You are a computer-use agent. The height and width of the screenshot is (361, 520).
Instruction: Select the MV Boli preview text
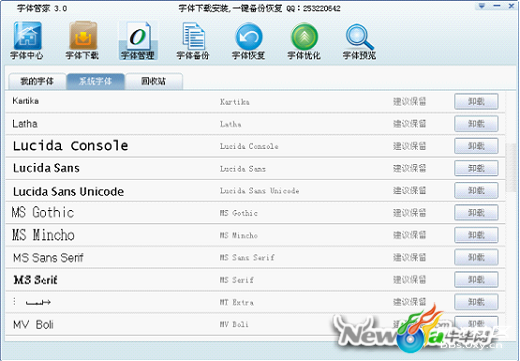[x=33, y=324]
